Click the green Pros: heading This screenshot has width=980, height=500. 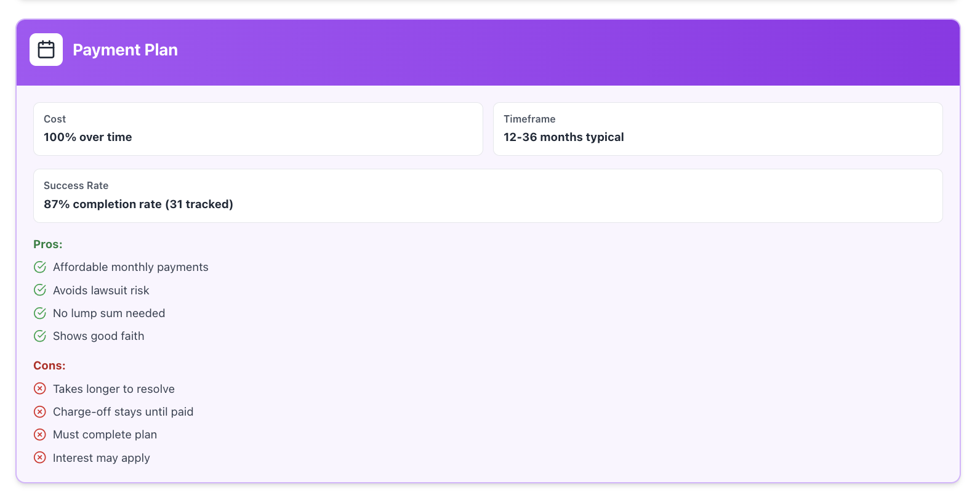click(x=48, y=244)
